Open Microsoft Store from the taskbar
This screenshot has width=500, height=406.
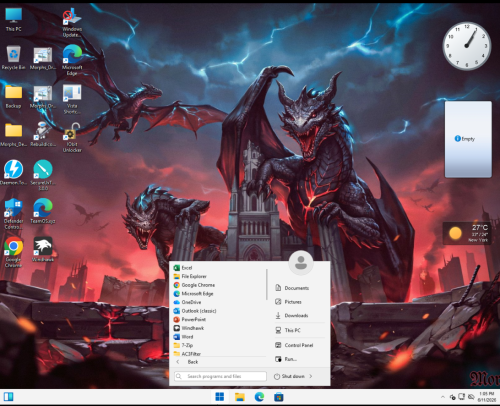coord(279,397)
